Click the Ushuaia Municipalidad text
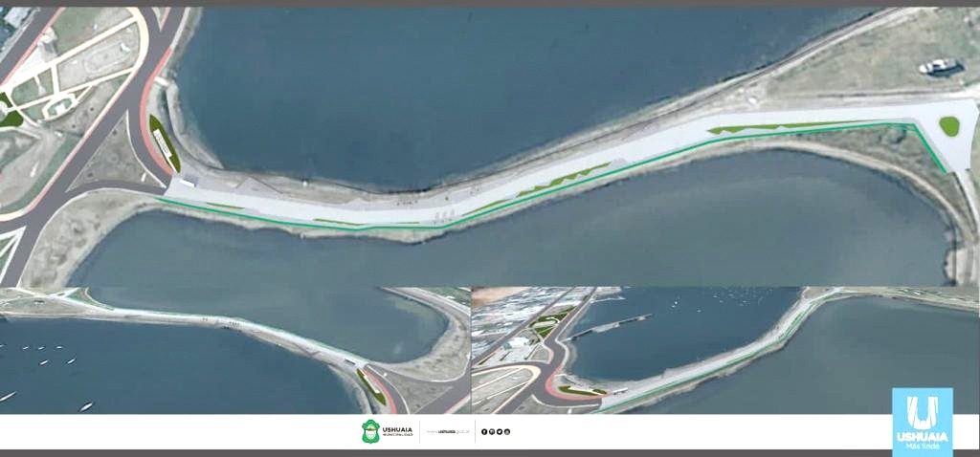 coord(398,431)
